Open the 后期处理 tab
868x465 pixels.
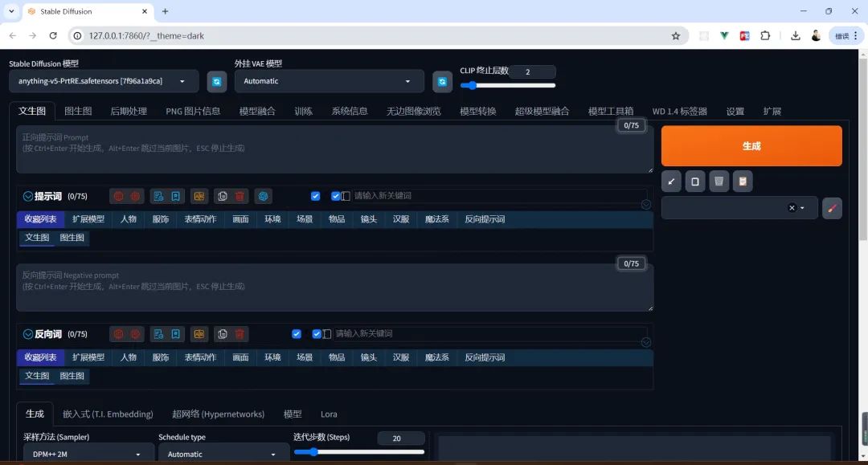click(x=129, y=111)
